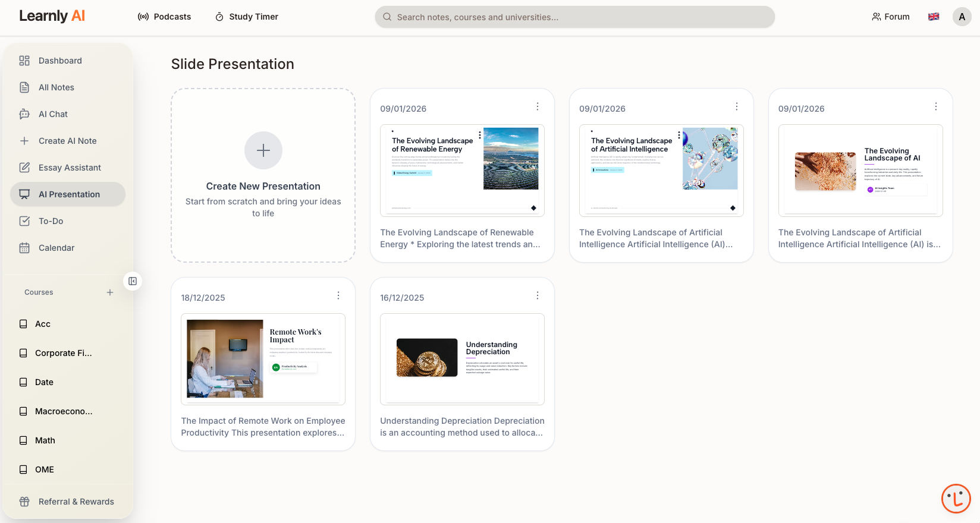Focus the search notes and courses field
Viewport: 980px width, 523px height.
(x=574, y=17)
